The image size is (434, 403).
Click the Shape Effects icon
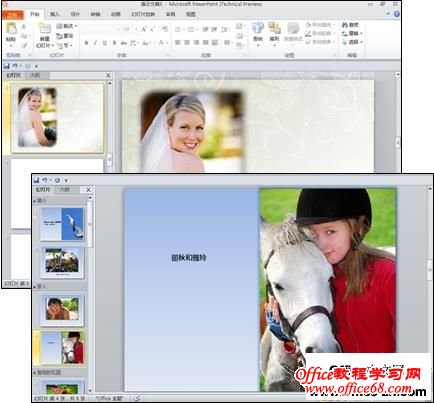[308, 42]
